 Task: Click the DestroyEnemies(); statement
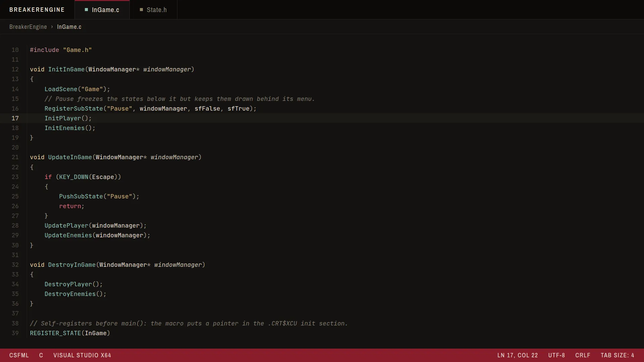(75, 294)
